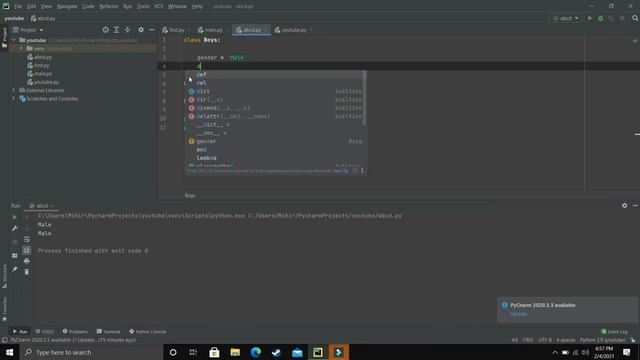Open the Run tool window button
Screen dimensions: 640x360
click(x=20, y=331)
